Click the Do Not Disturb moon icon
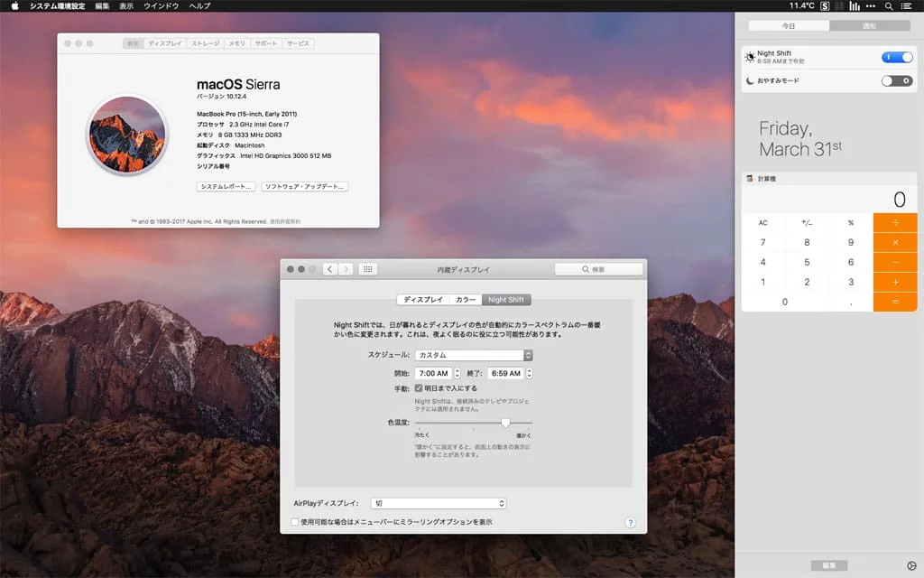 tap(750, 80)
